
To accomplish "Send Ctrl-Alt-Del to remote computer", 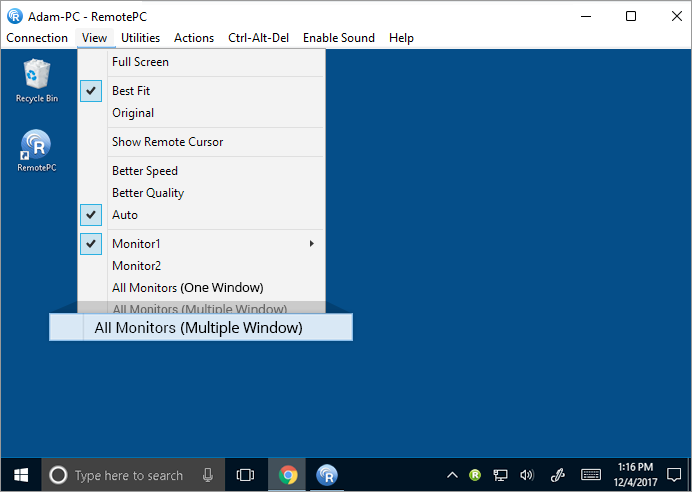I will (x=258, y=38).
